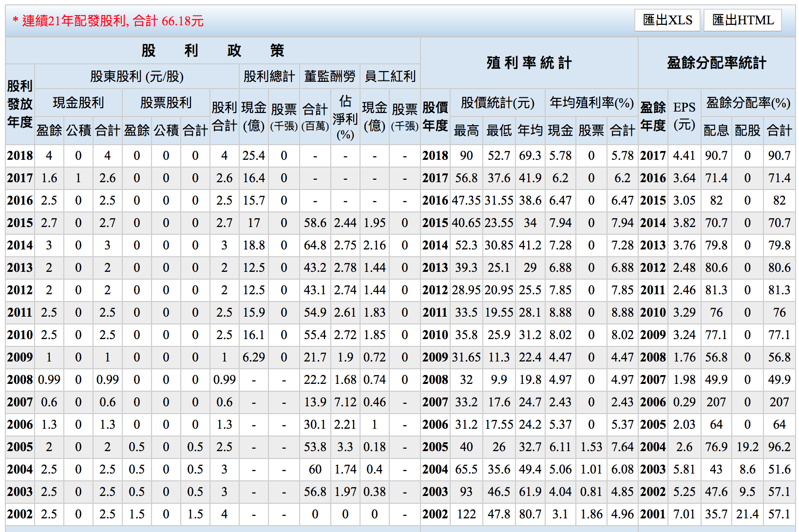Click the red 連續21年配發股利 note text
This screenshot has height=532, width=799.
pos(108,21)
